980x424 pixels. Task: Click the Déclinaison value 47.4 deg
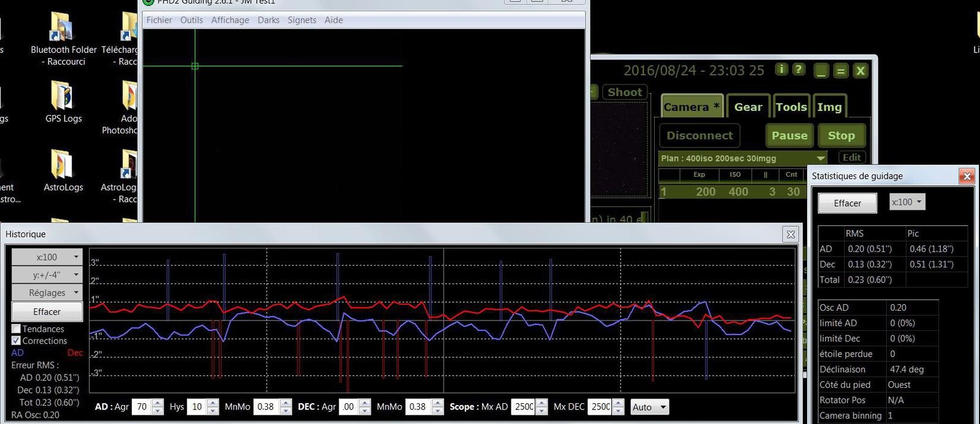[x=907, y=369]
